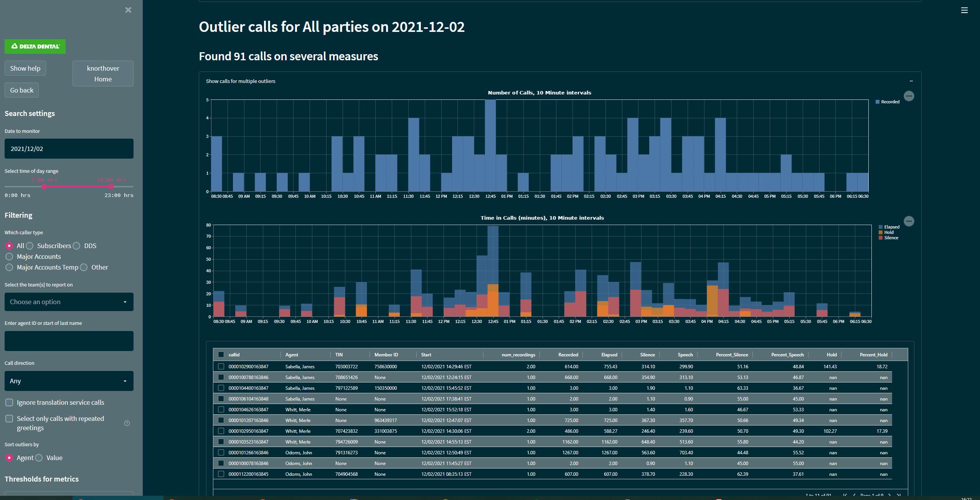
Task: Click the Date to monitor input field
Action: (x=69, y=149)
